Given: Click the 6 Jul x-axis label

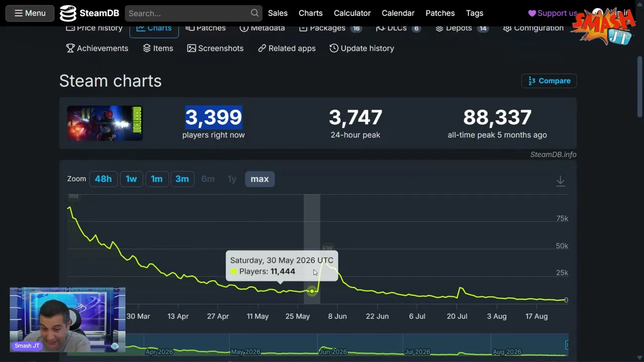Looking at the screenshot, I should click(x=417, y=316).
